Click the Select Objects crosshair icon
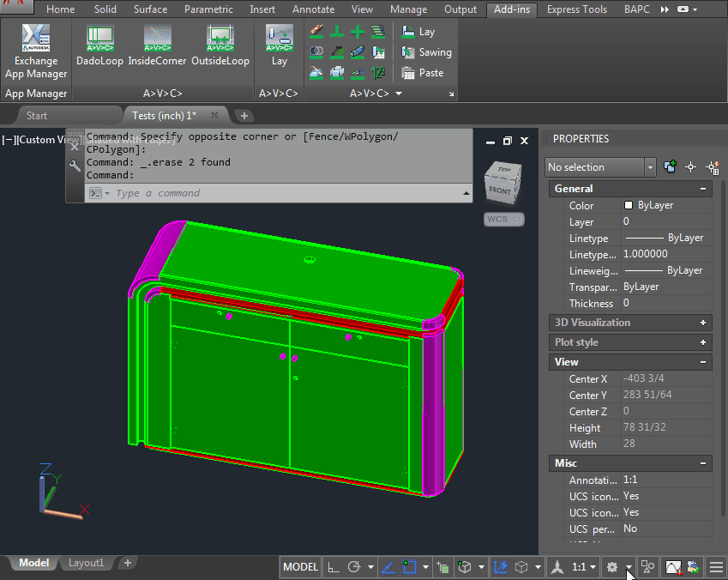 [x=690, y=167]
